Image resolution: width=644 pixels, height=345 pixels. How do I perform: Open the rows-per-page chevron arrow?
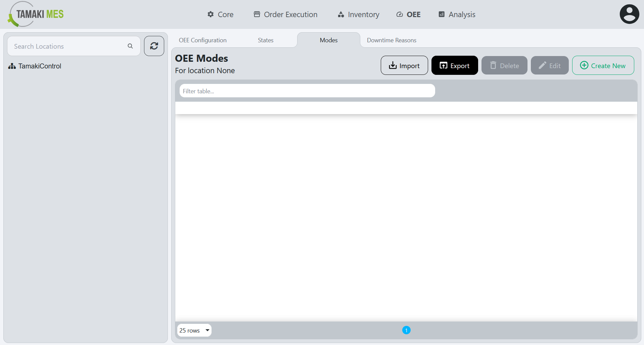point(206,330)
